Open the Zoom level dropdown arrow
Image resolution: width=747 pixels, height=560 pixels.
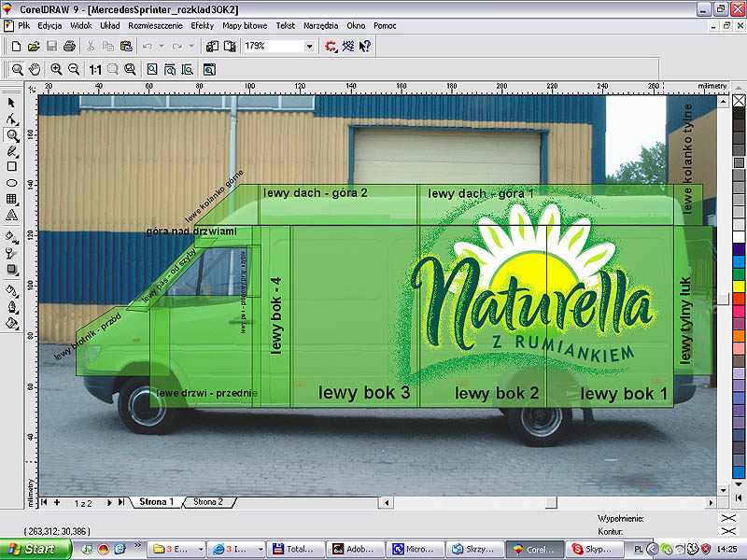coord(310,46)
